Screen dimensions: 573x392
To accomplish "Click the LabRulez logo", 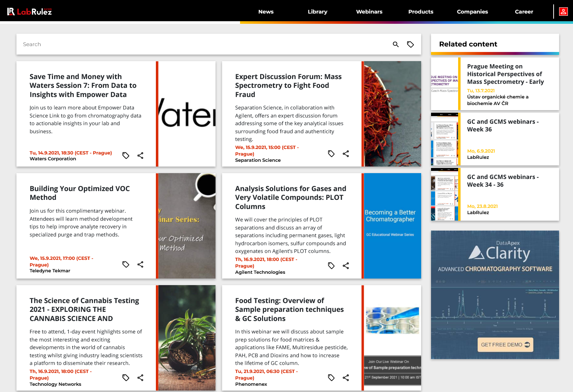I will click(x=30, y=12).
